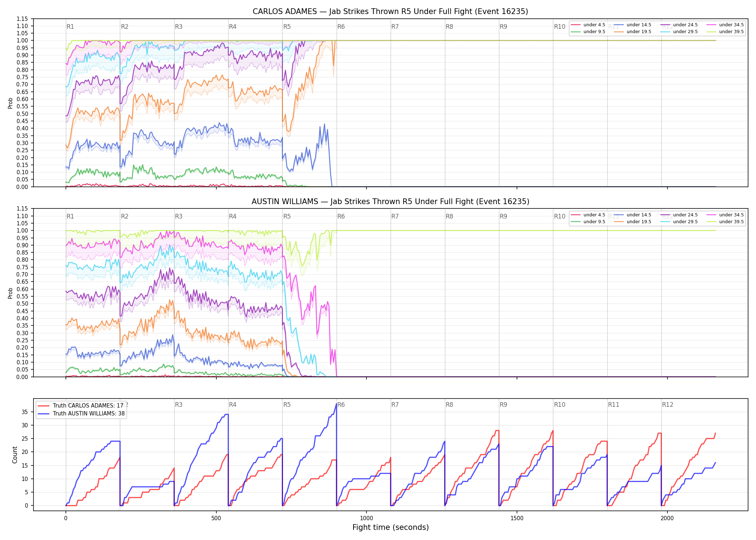756x540 pixels.
Task: Click R8 round marker in Austin Williams chart
Action: pyautogui.click(x=449, y=216)
